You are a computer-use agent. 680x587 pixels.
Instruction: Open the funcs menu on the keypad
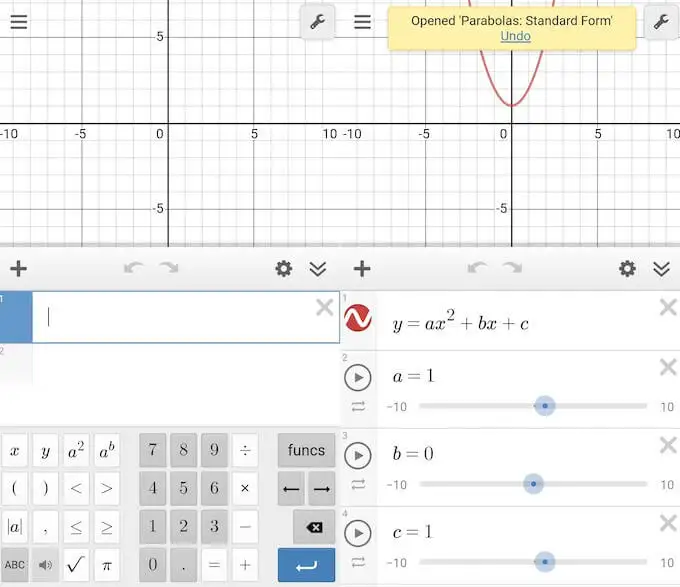306,450
